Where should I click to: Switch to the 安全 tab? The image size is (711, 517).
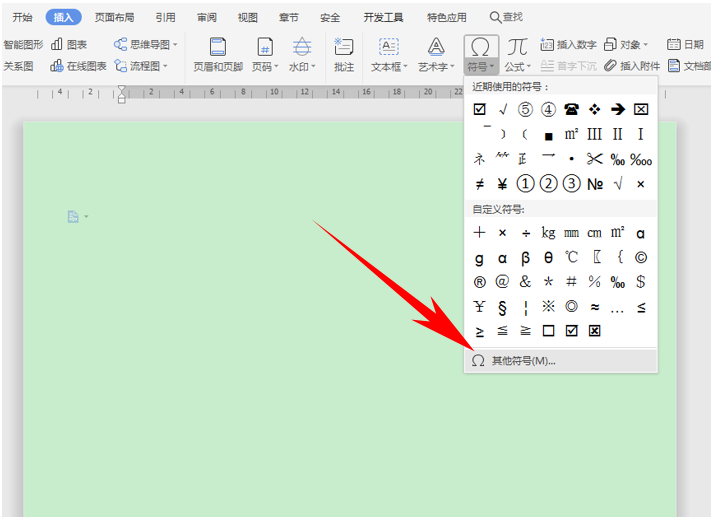click(x=330, y=17)
